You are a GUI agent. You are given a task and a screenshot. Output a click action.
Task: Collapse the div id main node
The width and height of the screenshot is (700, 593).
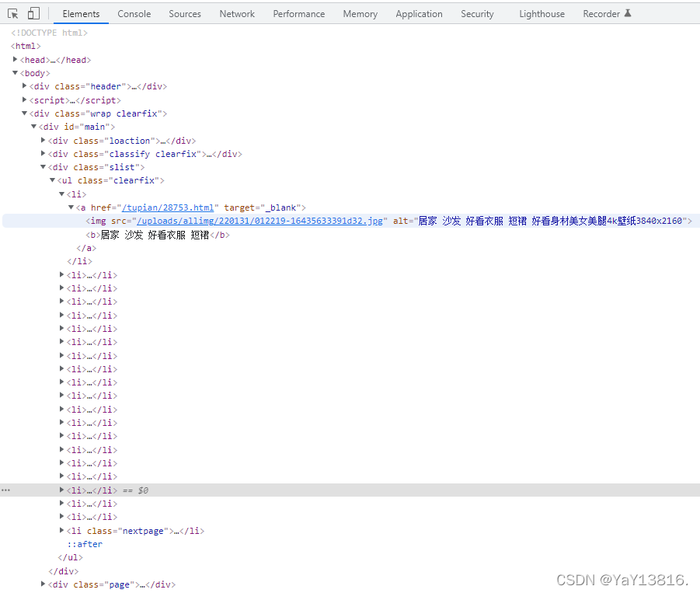tap(34, 127)
